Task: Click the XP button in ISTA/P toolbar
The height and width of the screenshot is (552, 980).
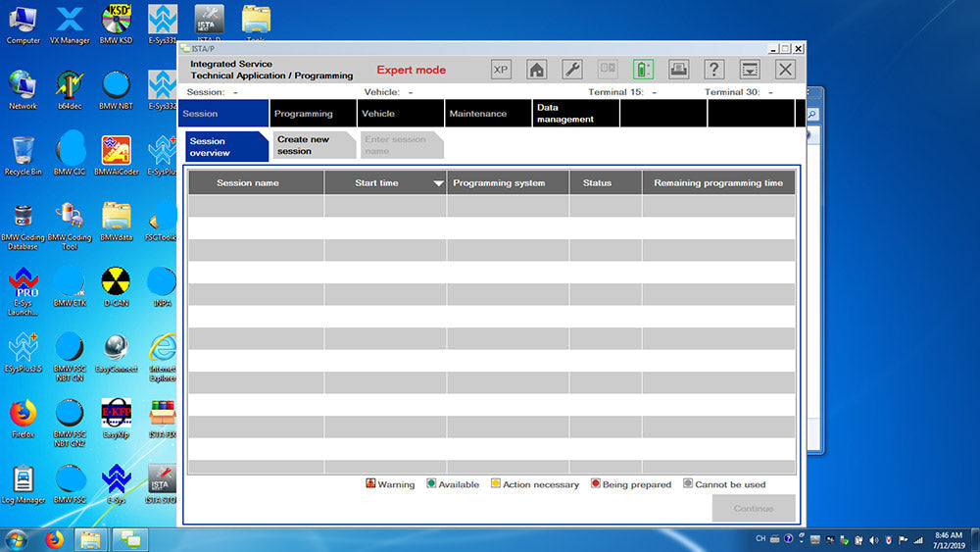Action: [501, 70]
